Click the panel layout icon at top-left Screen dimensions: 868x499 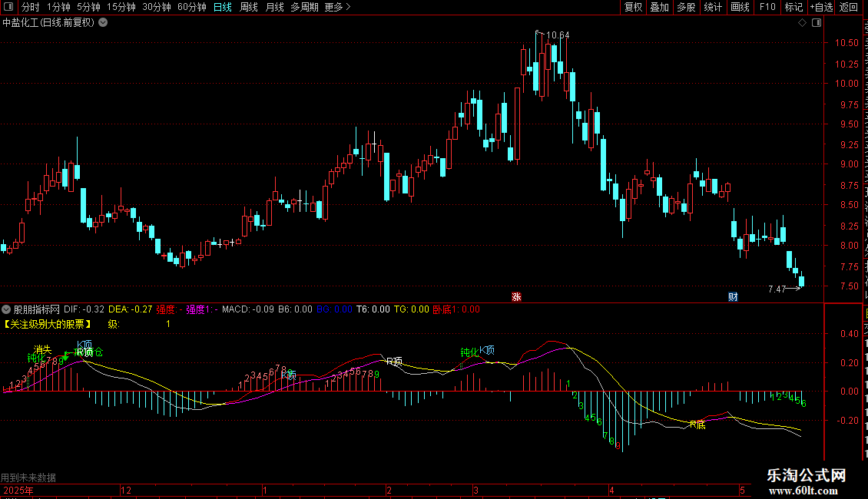point(8,7)
